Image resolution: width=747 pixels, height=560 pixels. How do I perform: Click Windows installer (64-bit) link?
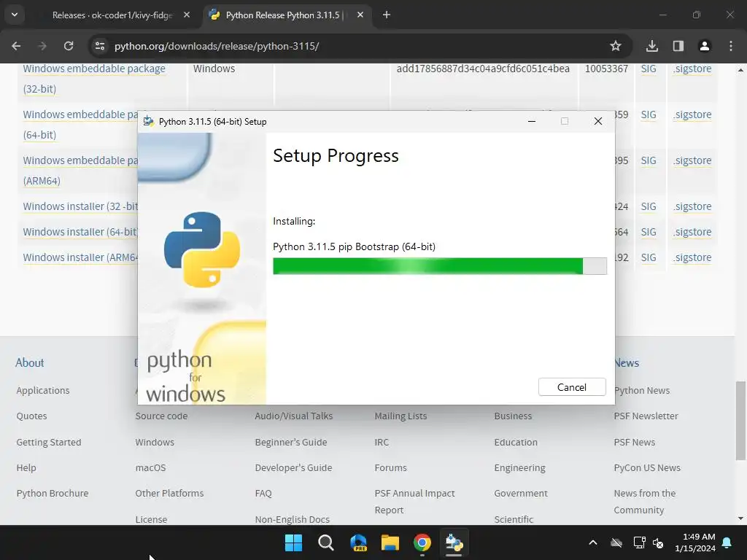click(x=80, y=232)
